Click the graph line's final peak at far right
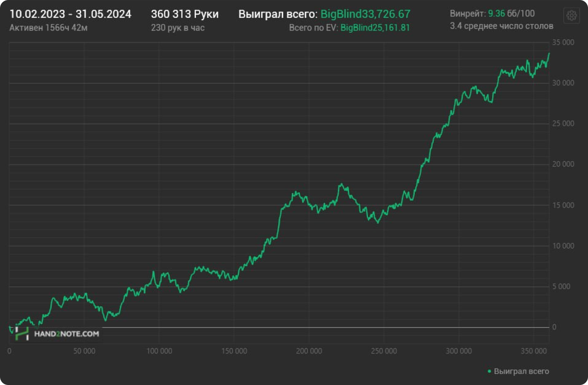The width and height of the screenshot is (588, 385). 549,53
